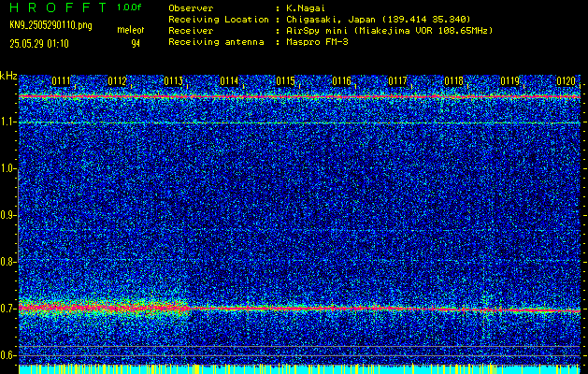
Task: Click the date stamp 25.05.29 01:10
Action: pyautogui.click(x=39, y=44)
